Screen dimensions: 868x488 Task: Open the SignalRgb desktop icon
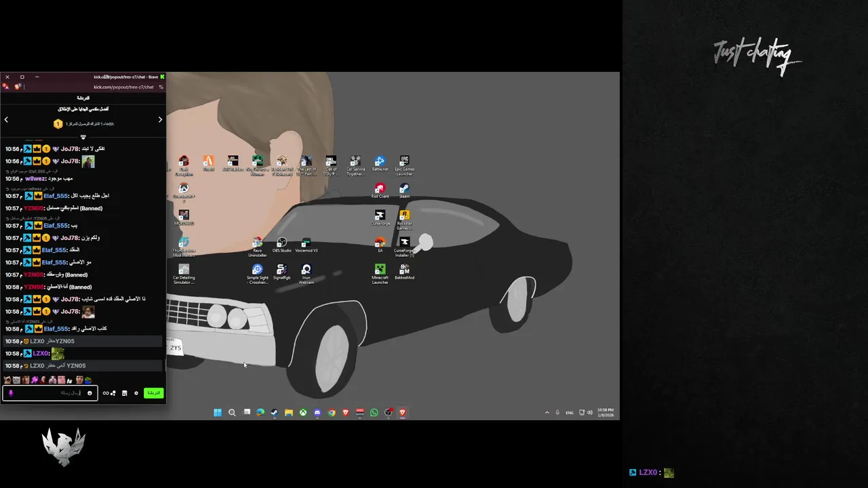(x=281, y=272)
